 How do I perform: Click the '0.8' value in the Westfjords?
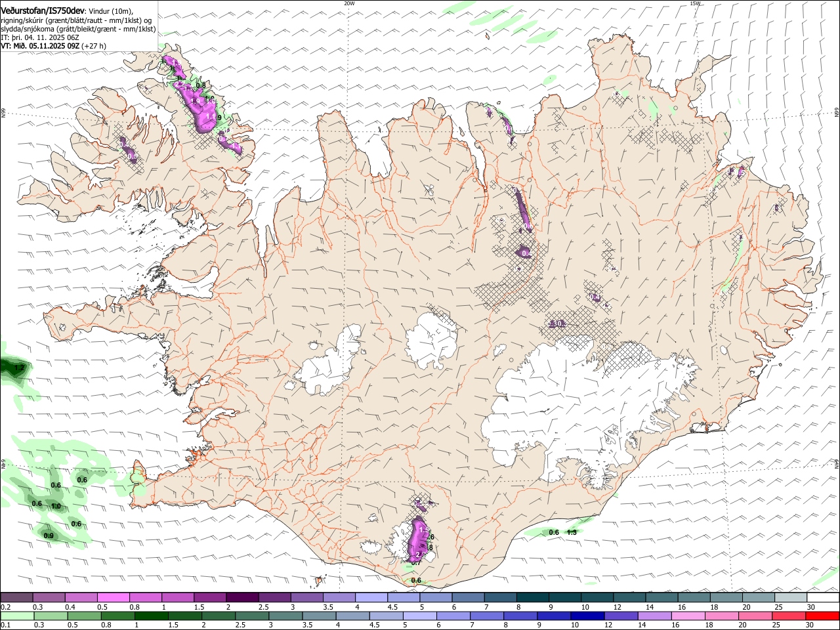coord(201,85)
